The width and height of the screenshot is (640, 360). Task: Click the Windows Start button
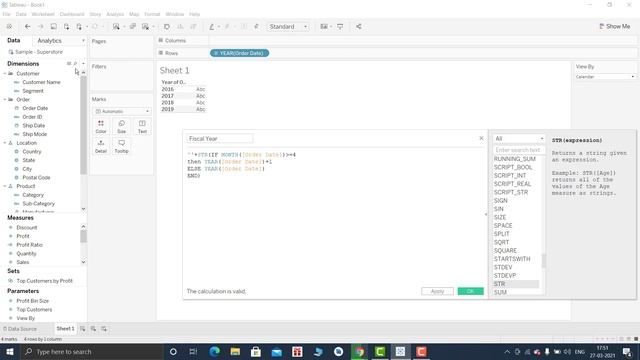(x=10, y=351)
